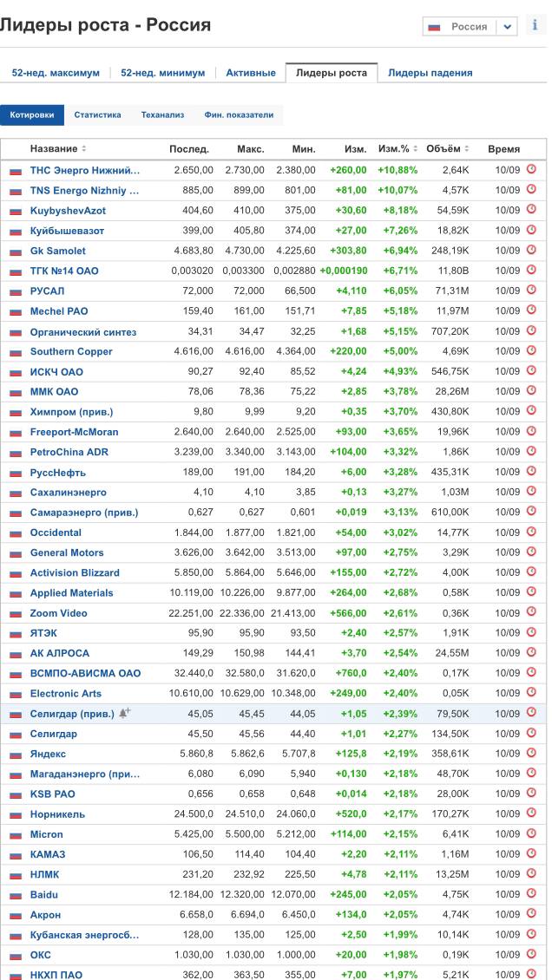Open Mechel PAO stock link
The image size is (552, 980).
click(x=59, y=311)
